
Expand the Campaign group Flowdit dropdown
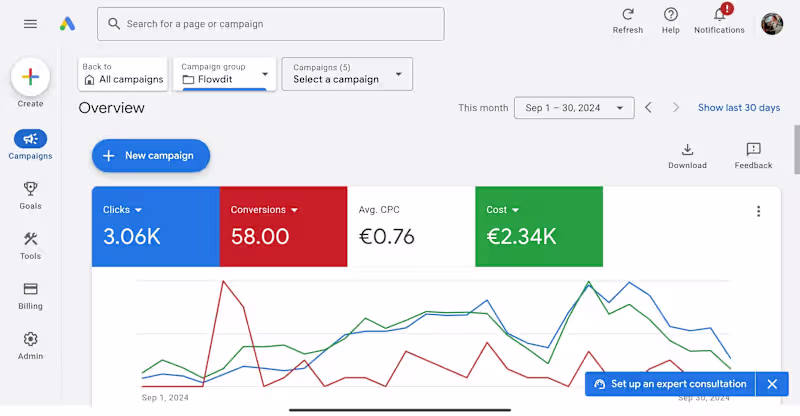click(x=225, y=74)
